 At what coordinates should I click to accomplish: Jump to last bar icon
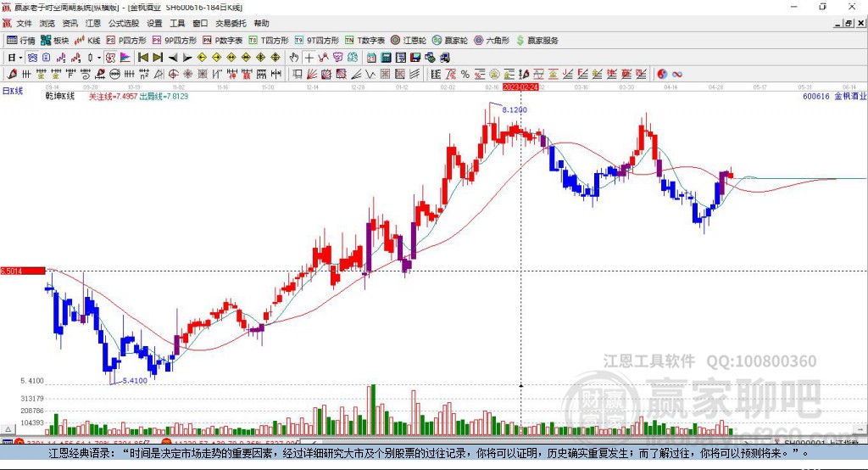pyautogui.click(x=158, y=58)
